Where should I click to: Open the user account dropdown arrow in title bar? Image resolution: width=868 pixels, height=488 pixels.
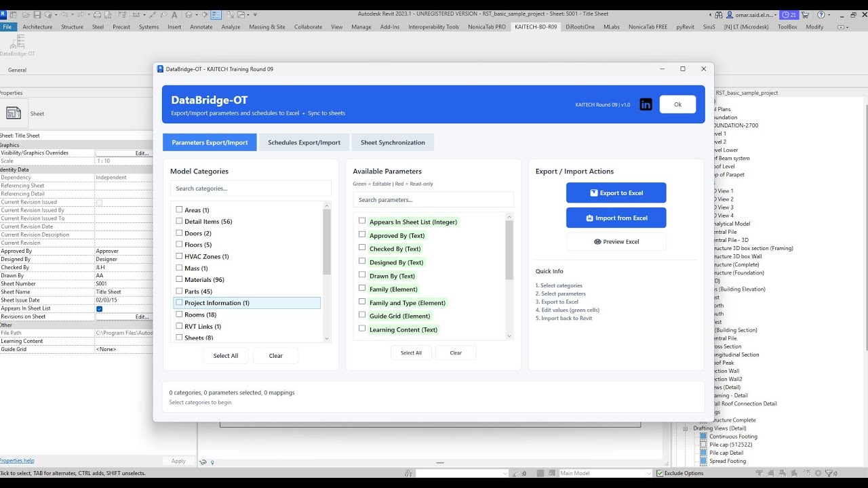pyautogui.click(x=774, y=14)
